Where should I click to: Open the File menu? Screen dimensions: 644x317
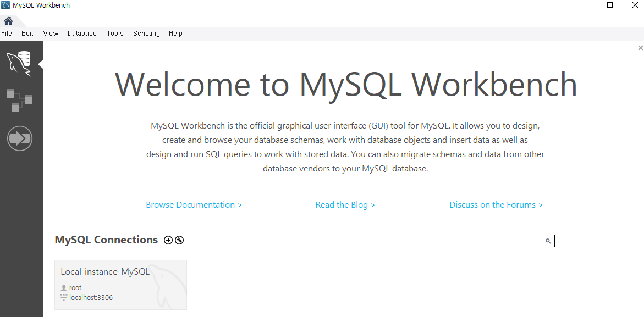(x=7, y=33)
